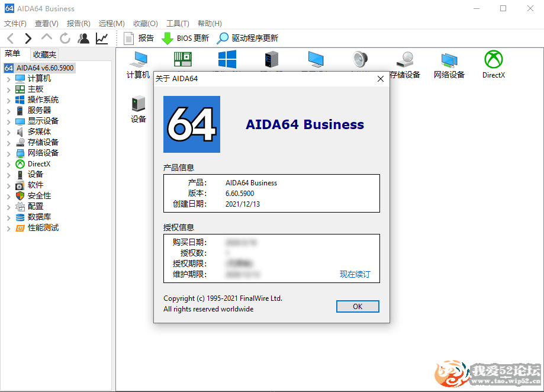Screen dimensions: 544x392
Task: Click the version value 6.60.5900
Action: click(240, 194)
